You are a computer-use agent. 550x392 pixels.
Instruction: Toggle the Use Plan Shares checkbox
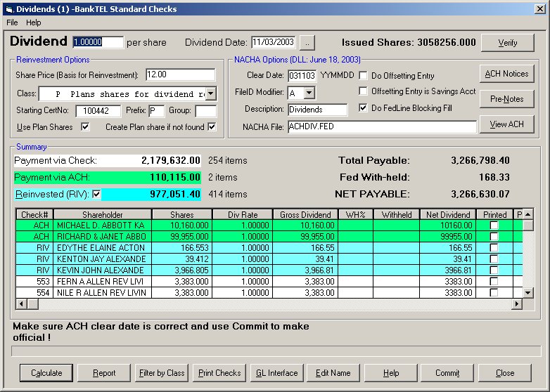(x=86, y=127)
